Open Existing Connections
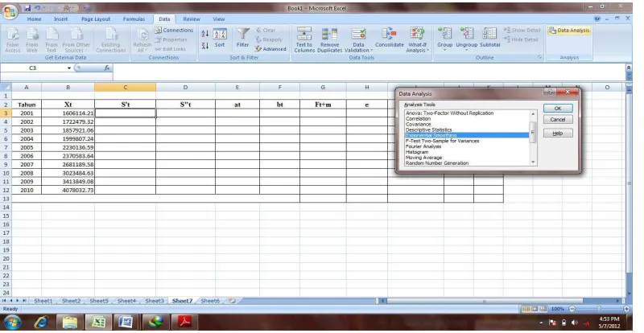 (111, 40)
